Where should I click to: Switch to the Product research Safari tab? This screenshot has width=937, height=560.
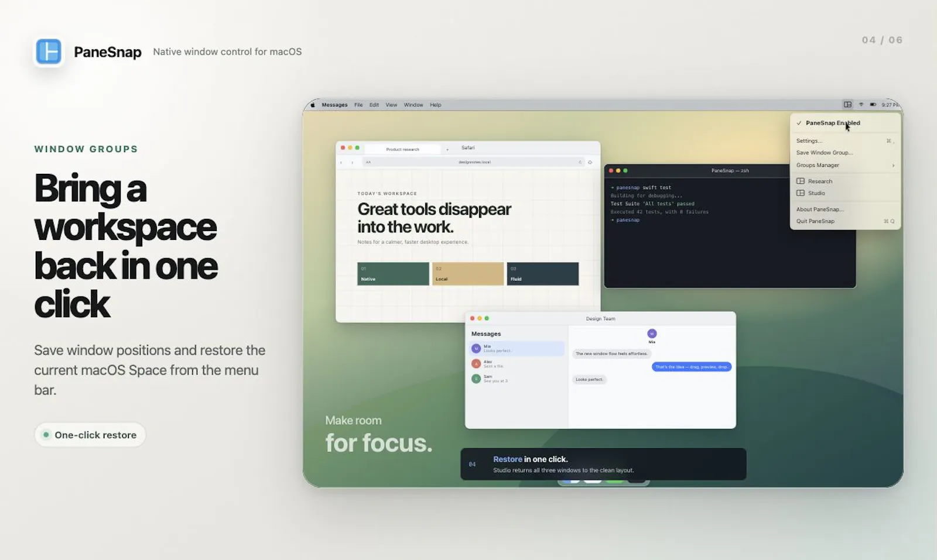pyautogui.click(x=403, y=149)
